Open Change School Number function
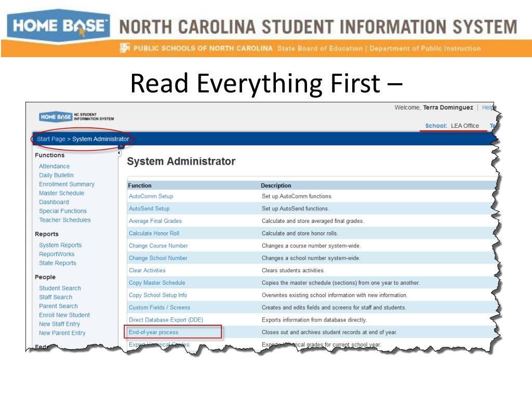532x399 pixels. coord(158,258)
